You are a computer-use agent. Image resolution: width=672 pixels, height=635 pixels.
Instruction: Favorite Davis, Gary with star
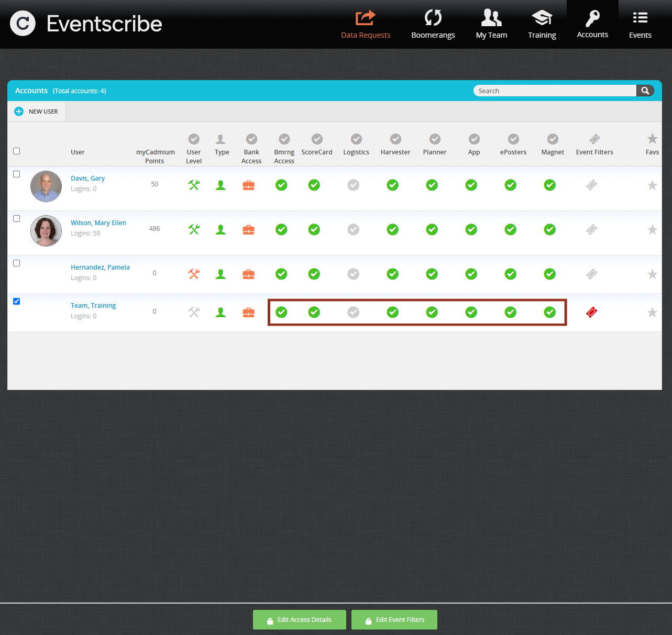[x=652, y=185]
